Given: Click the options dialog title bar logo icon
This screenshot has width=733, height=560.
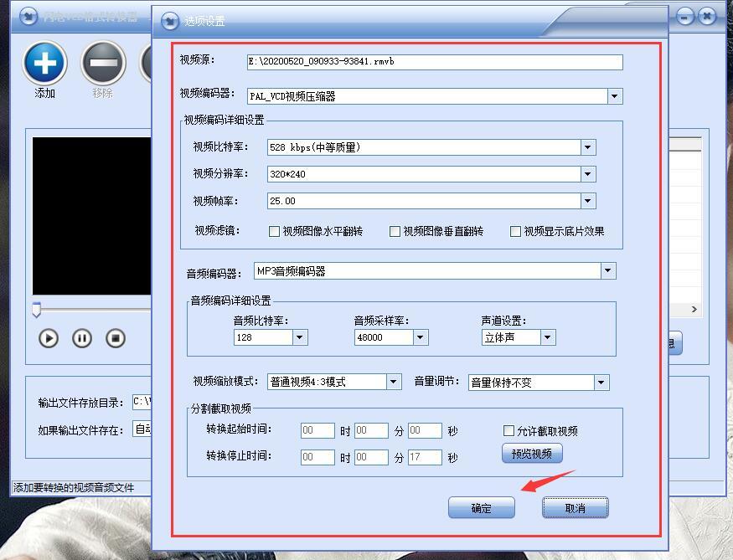Looking at the screenshot, I should (169, 21).
